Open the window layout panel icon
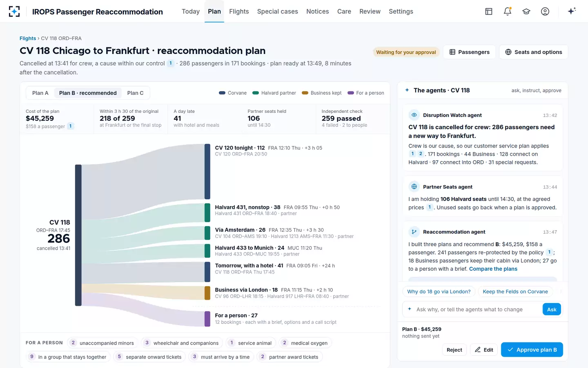This screenshot has height=368, width=588. click(x=489, y=11)
